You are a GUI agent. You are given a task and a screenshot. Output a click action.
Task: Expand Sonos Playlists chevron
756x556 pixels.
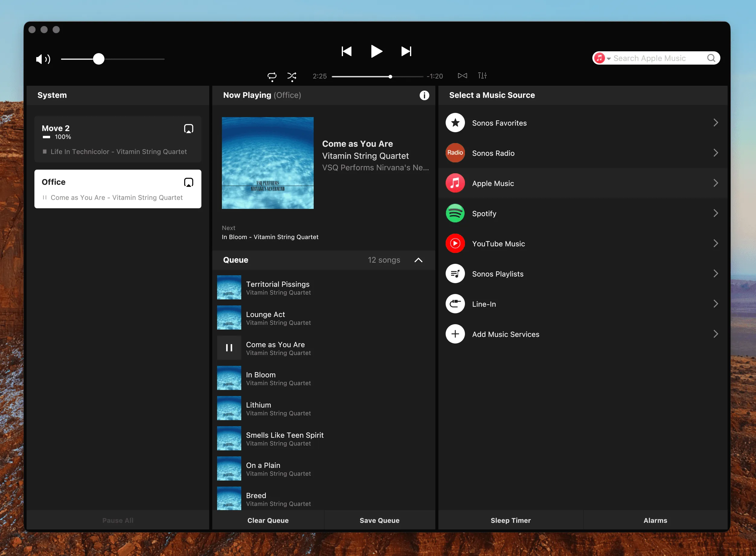pyautogui.click(x=716, y=274)
